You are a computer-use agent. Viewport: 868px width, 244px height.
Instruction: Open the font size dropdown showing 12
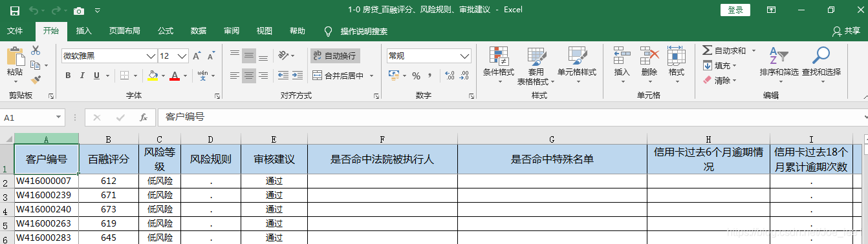(x=182, y=56)
